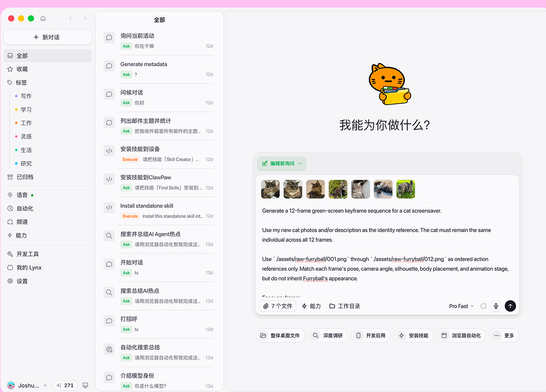546x392 pixels.
Task: Click the search icon beside 搜索总结AI热点
Action: tap(109, 293)
